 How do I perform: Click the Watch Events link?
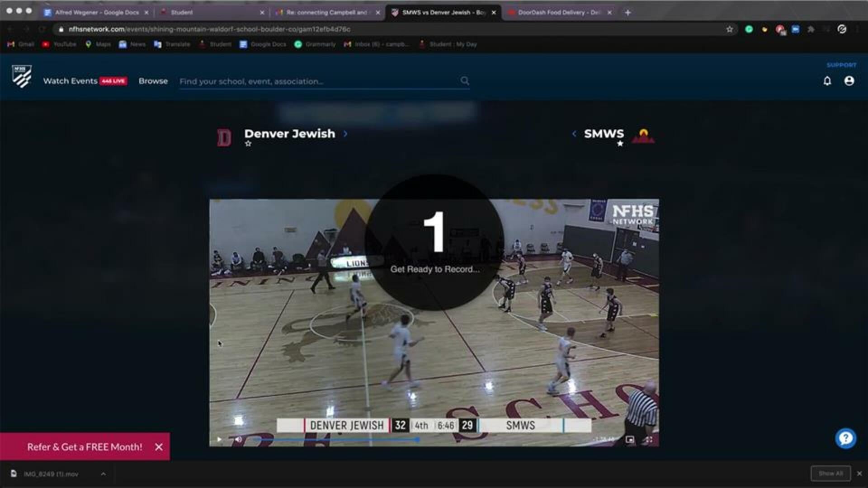[x=70, y=81]
